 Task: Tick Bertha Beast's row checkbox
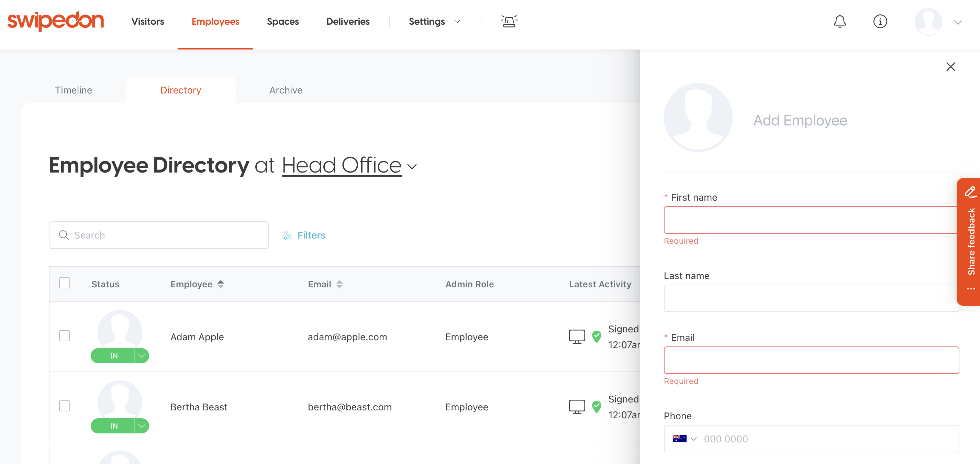pyautogui.click(x=64, y=406)
